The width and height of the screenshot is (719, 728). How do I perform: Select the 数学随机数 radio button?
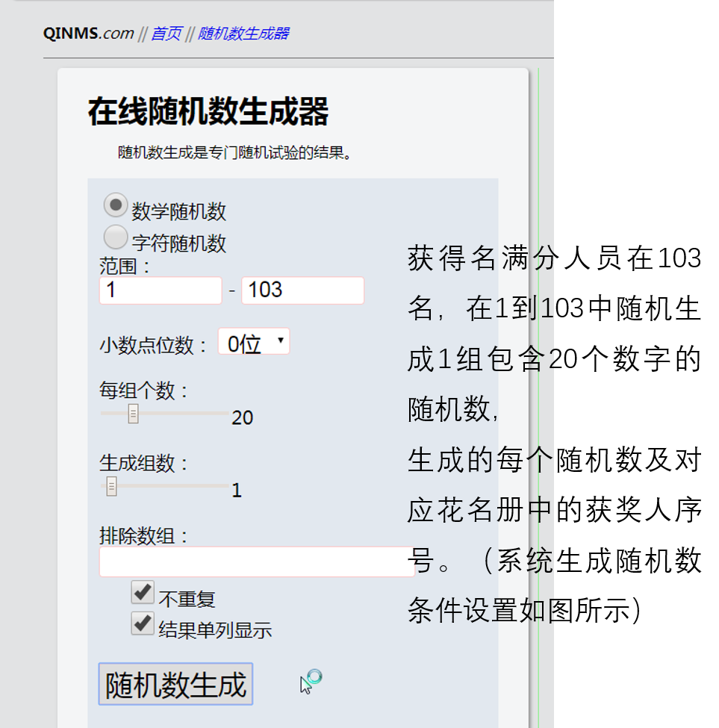116,205
